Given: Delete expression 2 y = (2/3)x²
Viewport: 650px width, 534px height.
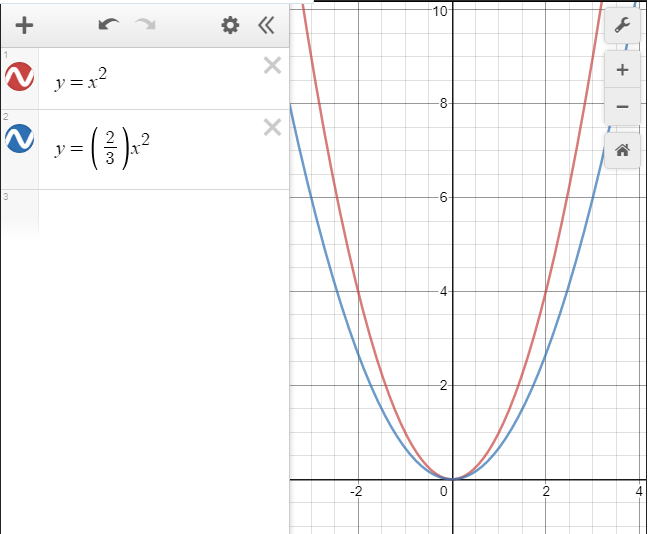Looking at the screenshot, I should (x=272, y=127).
